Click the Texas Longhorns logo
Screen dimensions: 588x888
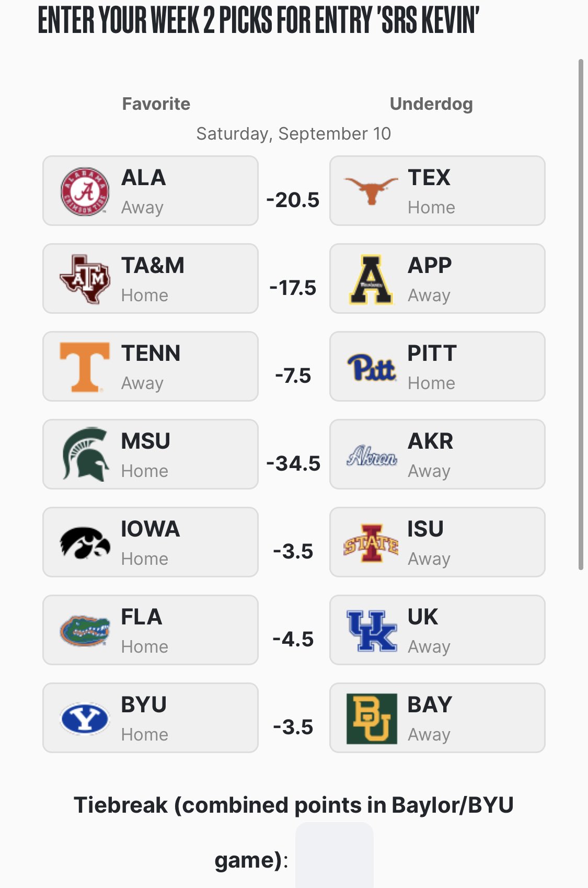pyautogui.click(x=371, y=191)
